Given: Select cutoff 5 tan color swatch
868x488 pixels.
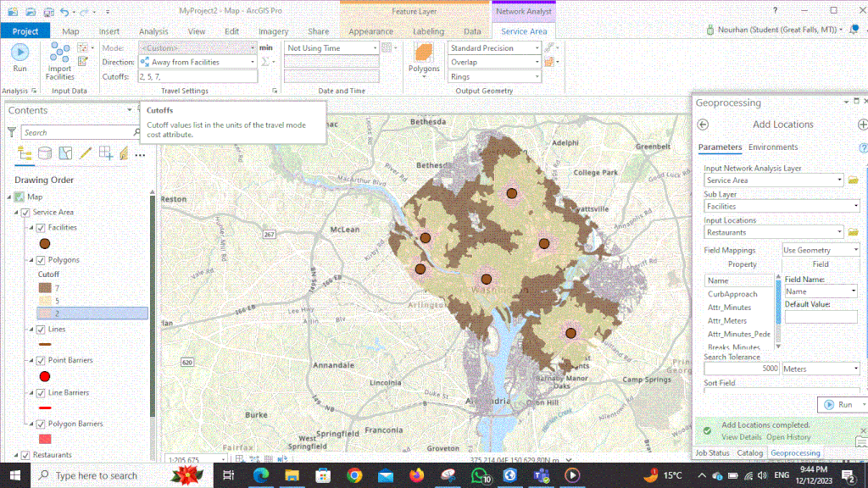Looking at the screenshot, I should [x=45, y=301].
